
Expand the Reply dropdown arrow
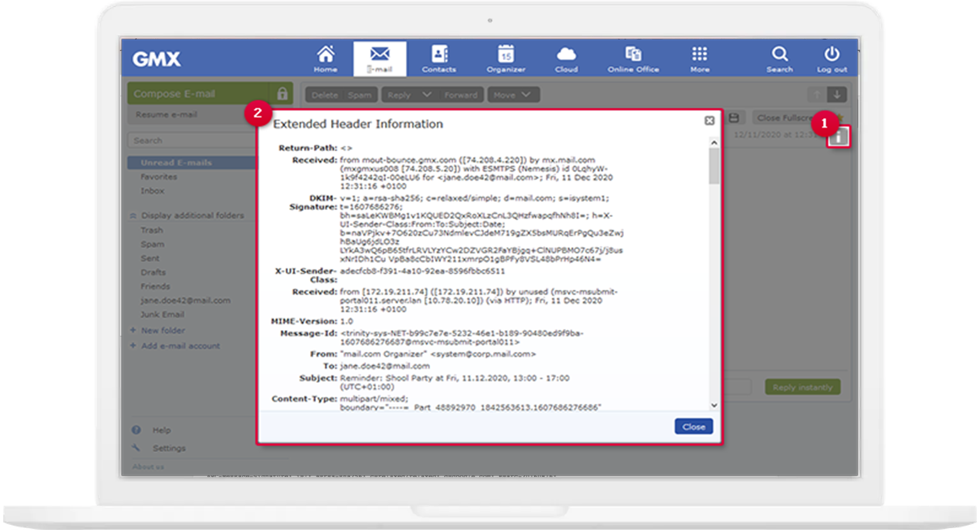[x=427, y=95]
